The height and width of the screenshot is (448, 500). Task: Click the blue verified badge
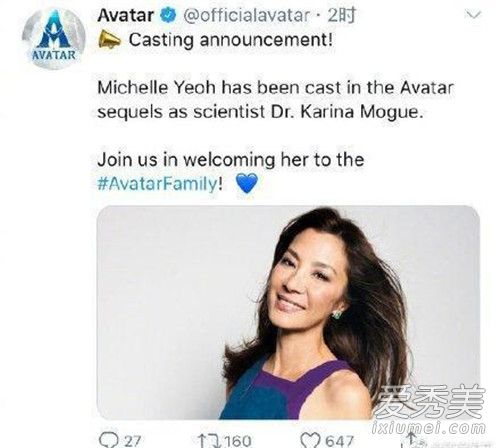168,15
